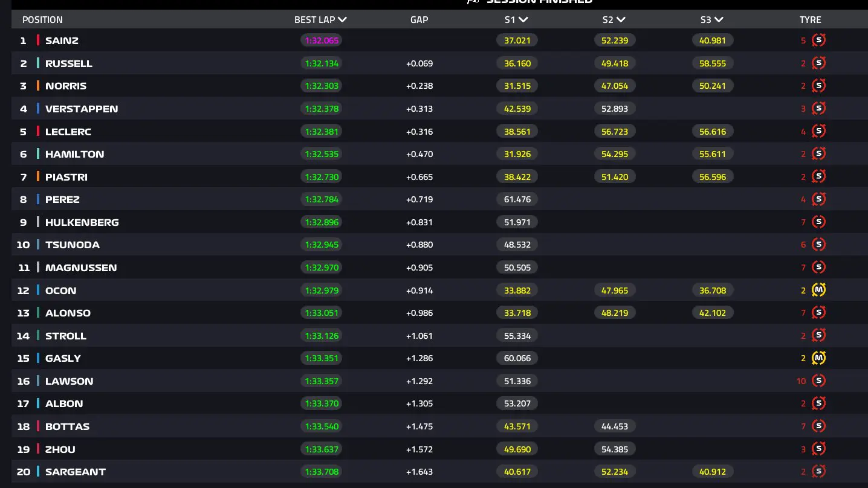Viewport: 868px width, 488px height.
Task: Click Stroll's soft tyre icon
Action: click(818, 335)
